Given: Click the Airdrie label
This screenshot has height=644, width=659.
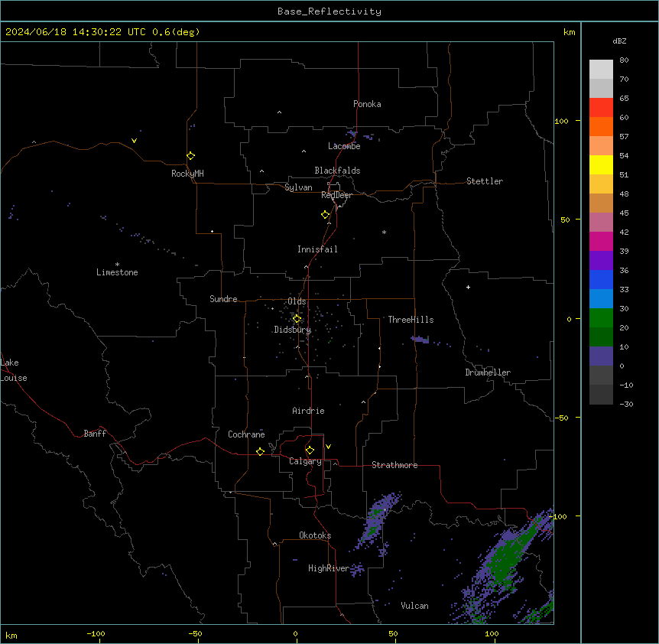Looking at the screenshot, I should pos(309,411).
